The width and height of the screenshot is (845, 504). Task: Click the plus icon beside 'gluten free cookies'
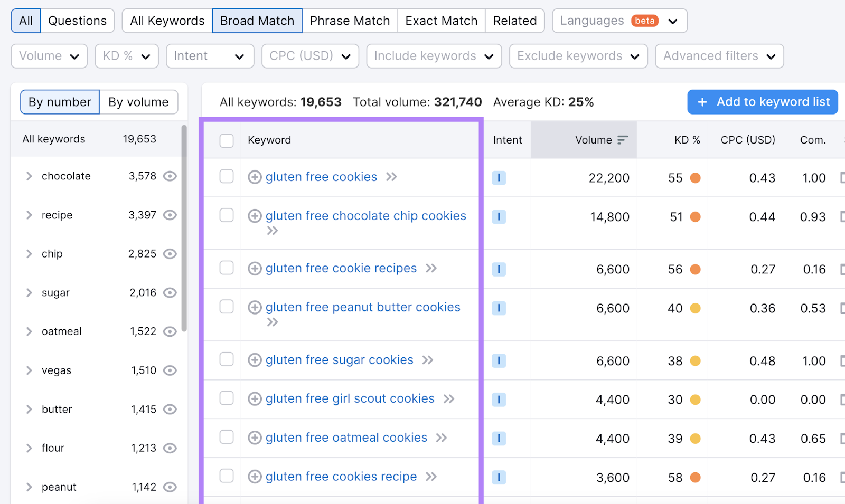pos(254,177)
